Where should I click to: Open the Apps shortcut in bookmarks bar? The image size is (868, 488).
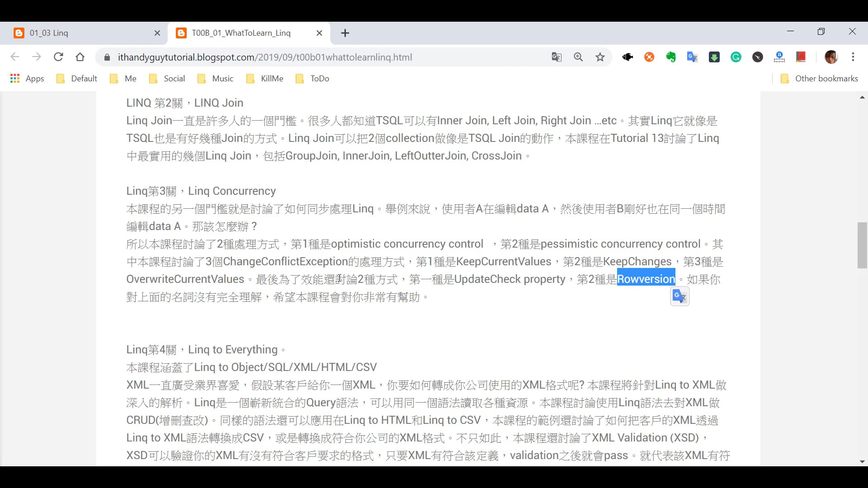point(27,79)
